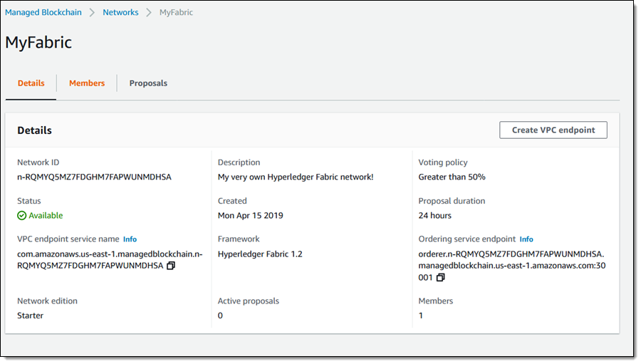Click the MyFabric page heading
Screen dimensions: 641x364
[x=38, y=42]
